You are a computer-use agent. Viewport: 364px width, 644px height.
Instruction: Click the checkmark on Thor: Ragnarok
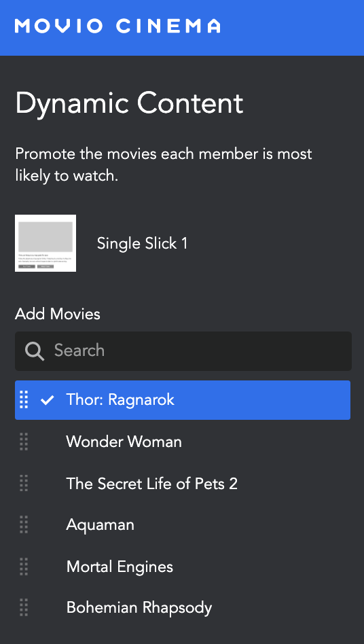48,400
